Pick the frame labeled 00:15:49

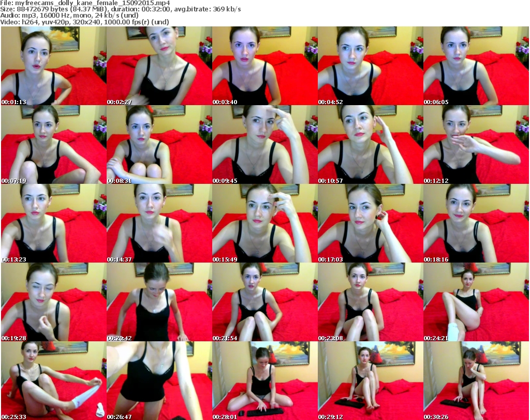click(x=264, y=224)
